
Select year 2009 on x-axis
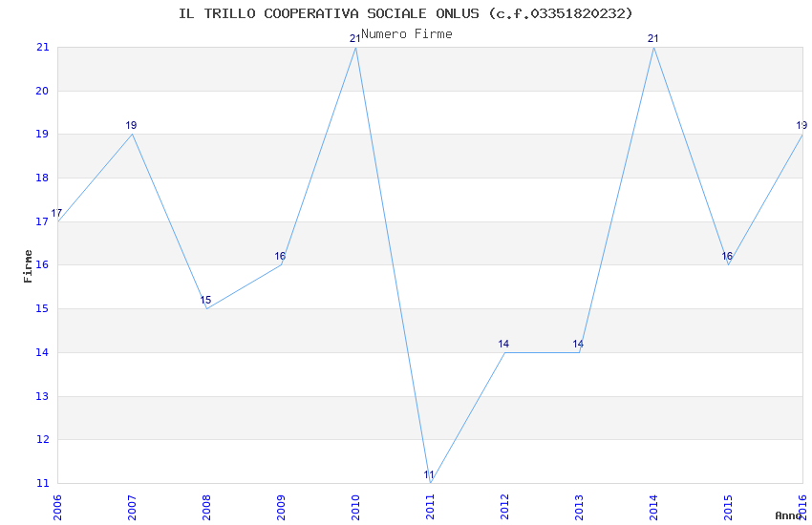click(281, 508)
